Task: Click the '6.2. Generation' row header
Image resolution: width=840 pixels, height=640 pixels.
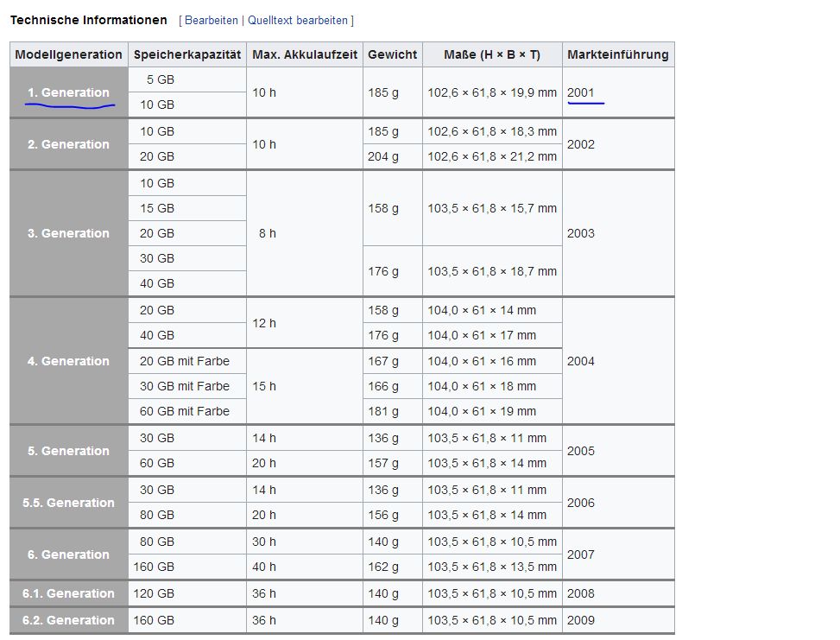Action: pos(69,620)
